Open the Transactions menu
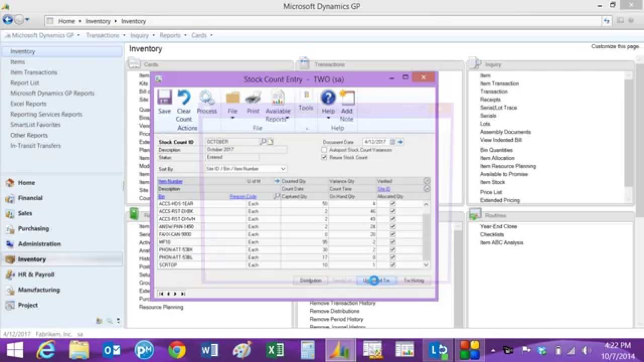Image resolution: width=644 pixels, height=362 pixels. coord(103,35)
